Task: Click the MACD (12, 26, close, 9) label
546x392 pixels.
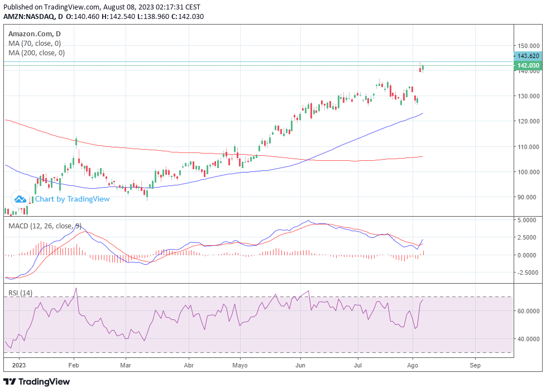Action: [x=45, y=226]
